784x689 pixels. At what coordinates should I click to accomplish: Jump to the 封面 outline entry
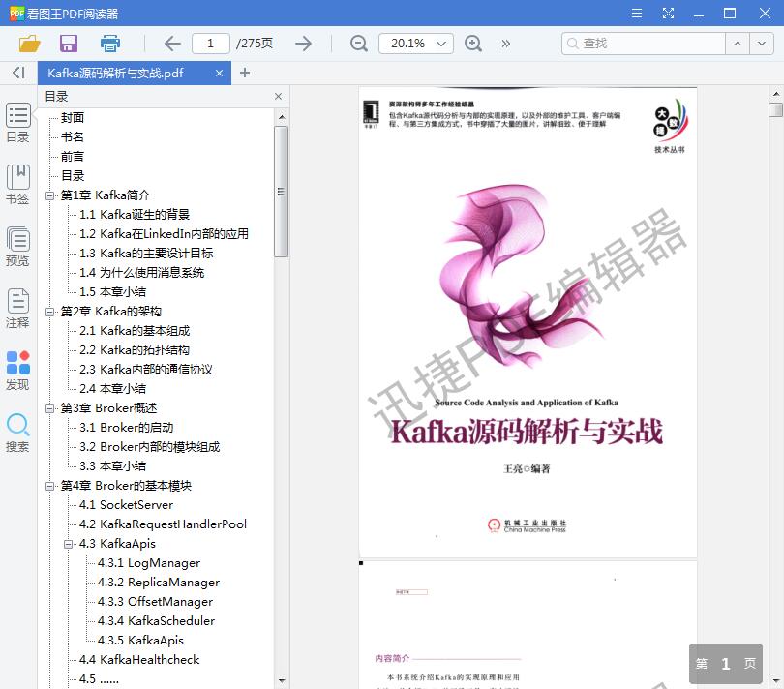tap(73, 117)
